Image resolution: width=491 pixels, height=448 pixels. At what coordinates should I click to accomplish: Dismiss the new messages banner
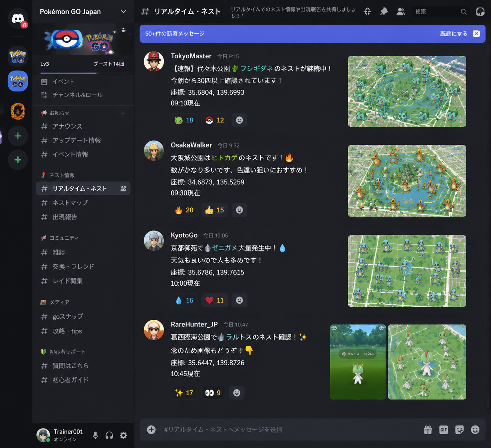click(x=476, y=34)
